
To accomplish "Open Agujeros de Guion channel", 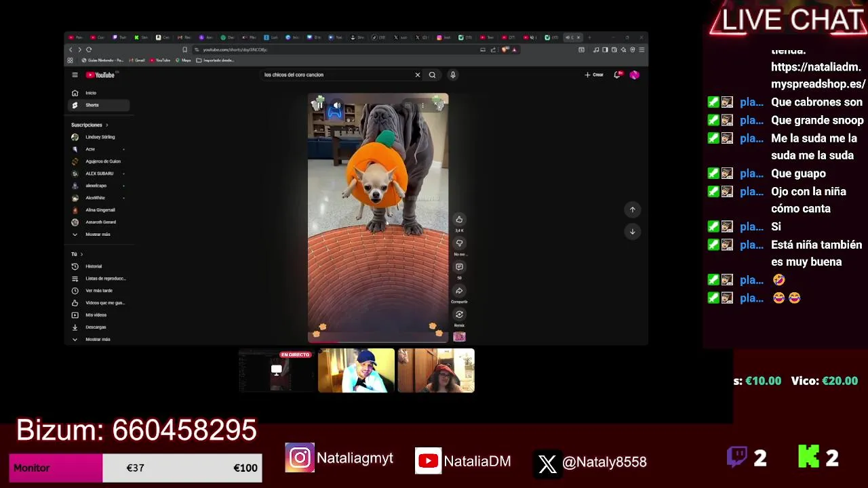I will pyautogui.click(x=98, y=161).
